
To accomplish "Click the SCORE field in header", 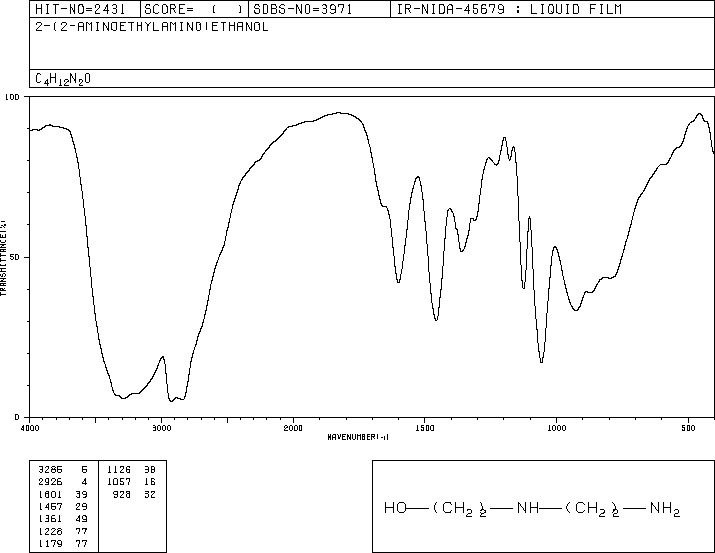I will coord(194,9).
